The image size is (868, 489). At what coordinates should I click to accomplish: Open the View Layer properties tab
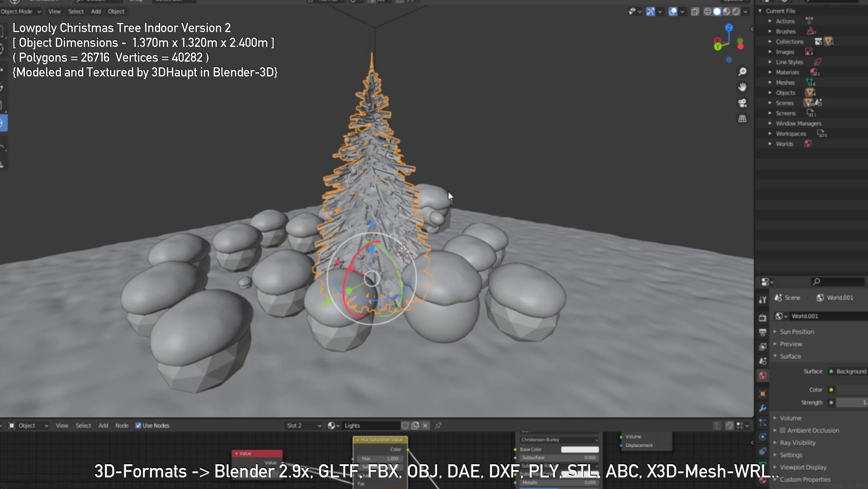(763, 347)
